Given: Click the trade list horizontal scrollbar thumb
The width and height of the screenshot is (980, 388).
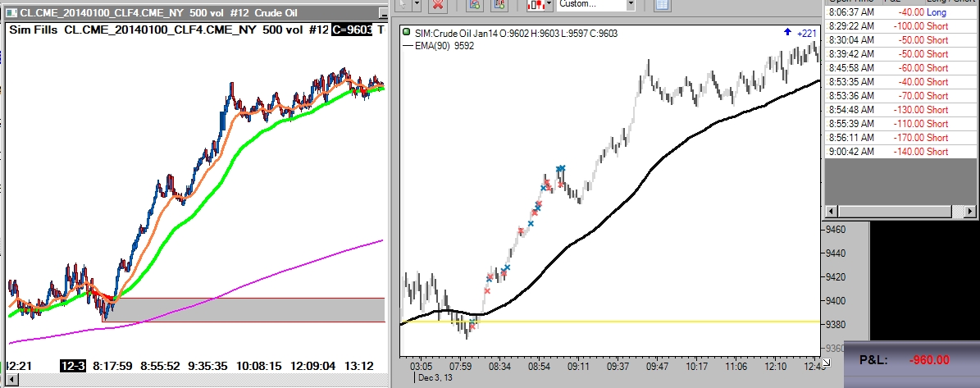Looking at the screenshot, I should [895, 212].
